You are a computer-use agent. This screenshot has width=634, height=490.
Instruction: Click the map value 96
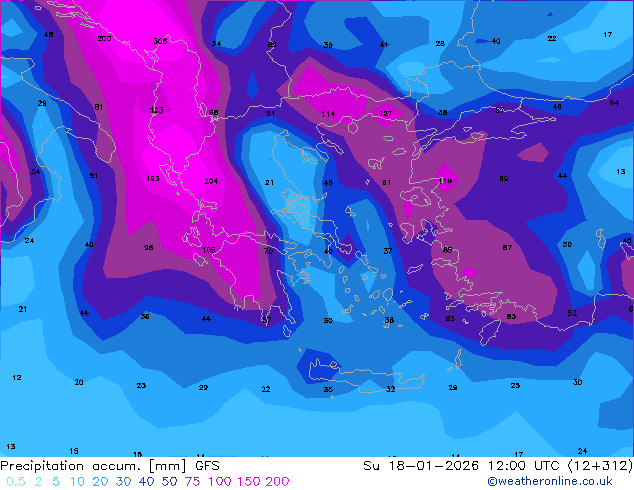click(149, 247)
